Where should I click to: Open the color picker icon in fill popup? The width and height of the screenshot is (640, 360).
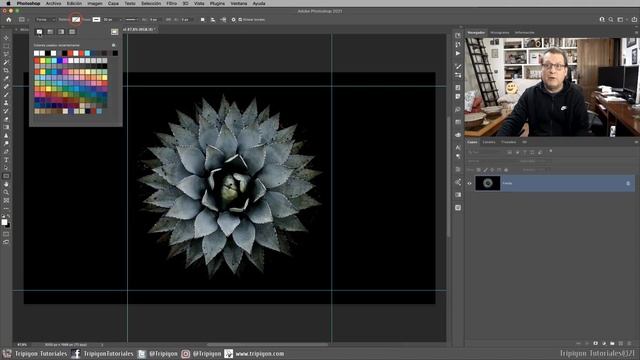[114, 31]
